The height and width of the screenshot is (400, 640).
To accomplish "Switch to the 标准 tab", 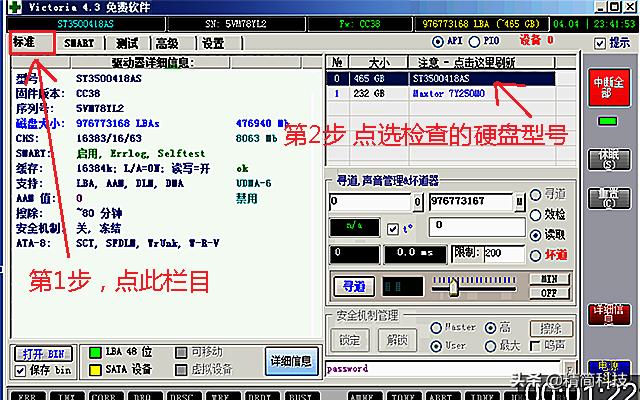I will [x=31, y=42].
